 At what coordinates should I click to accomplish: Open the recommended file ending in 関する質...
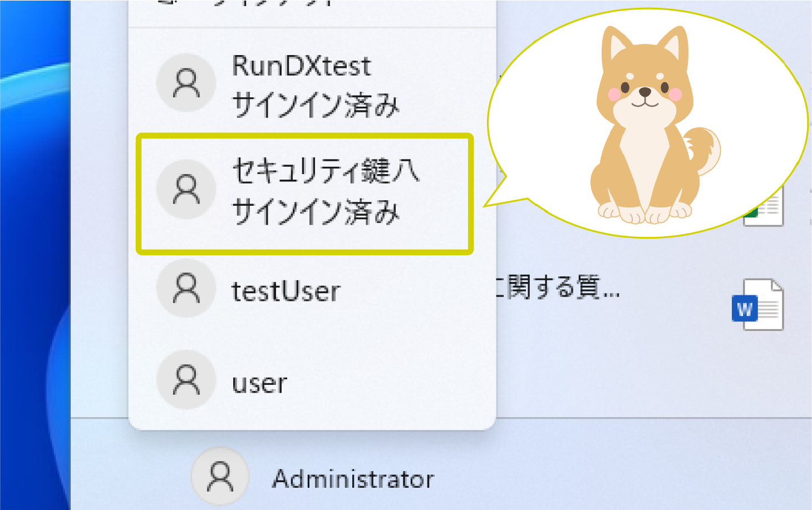click(557, 288)
